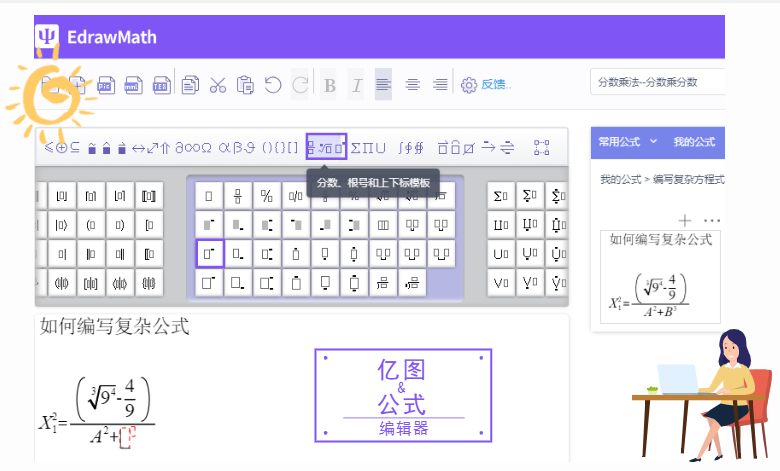The image size is (780, 471).
Task: Toggle italic formatting (I)
Action: 356,86
